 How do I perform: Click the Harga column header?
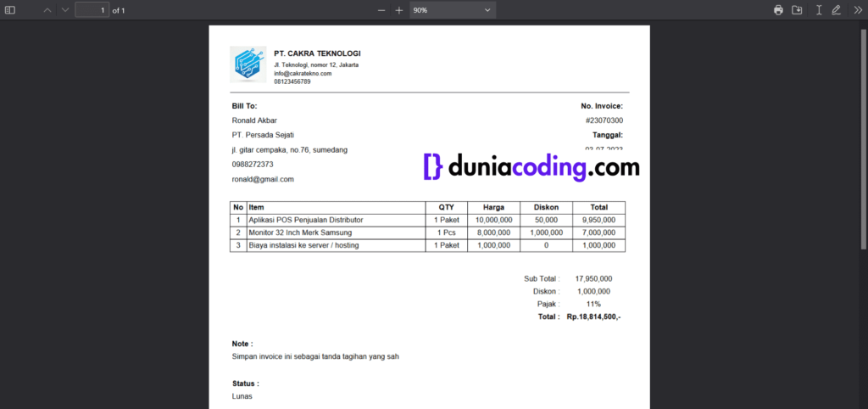click(x=493, y=207)
